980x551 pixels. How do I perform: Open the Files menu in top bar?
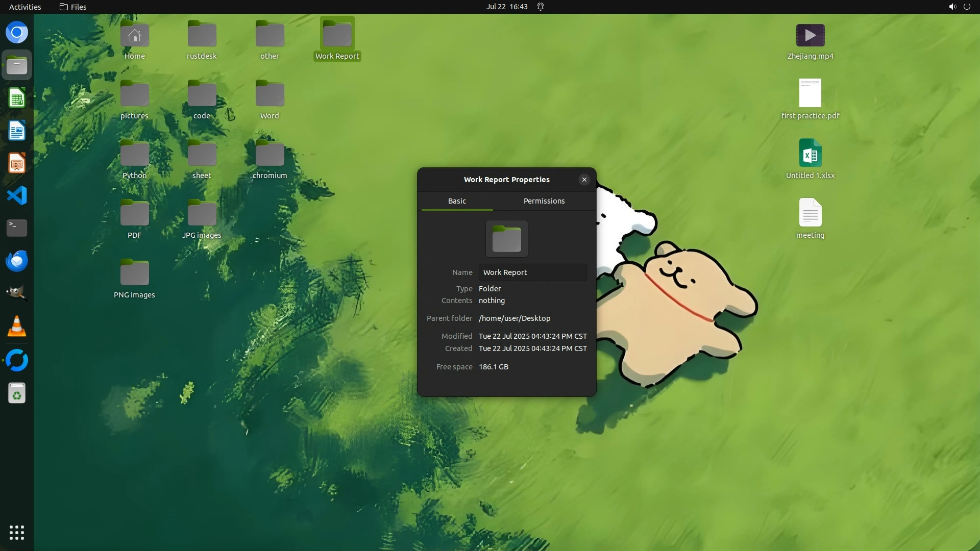coord(73,7)
